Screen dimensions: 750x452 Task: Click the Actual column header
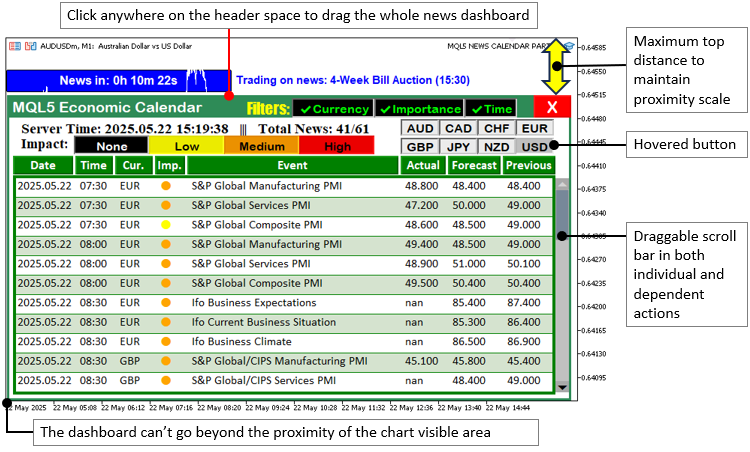[423, 165]
